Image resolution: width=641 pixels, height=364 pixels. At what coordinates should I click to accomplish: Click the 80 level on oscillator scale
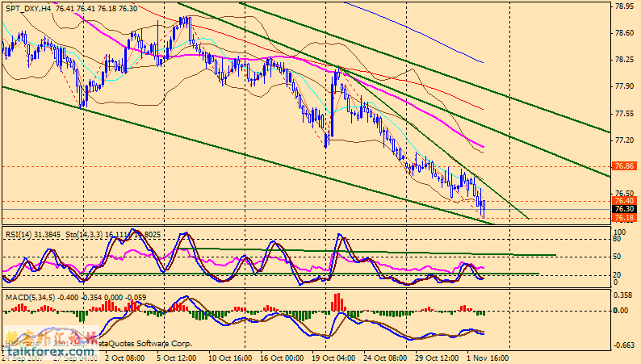pos(618,239)
